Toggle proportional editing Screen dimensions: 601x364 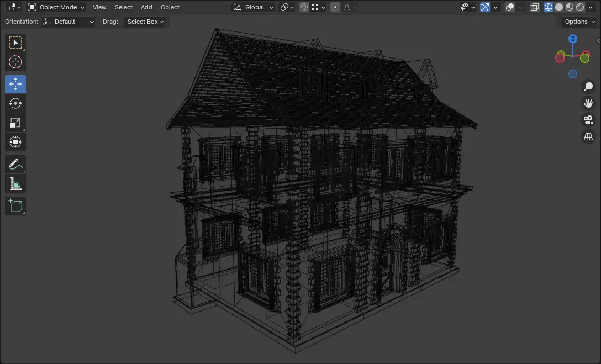tap(335, 7)
